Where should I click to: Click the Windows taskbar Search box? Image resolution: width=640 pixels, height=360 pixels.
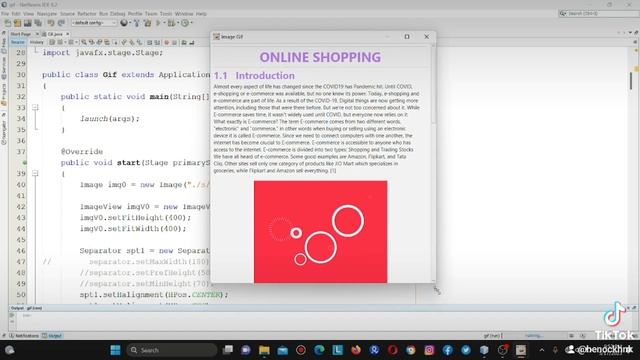(x=172, y=350)
